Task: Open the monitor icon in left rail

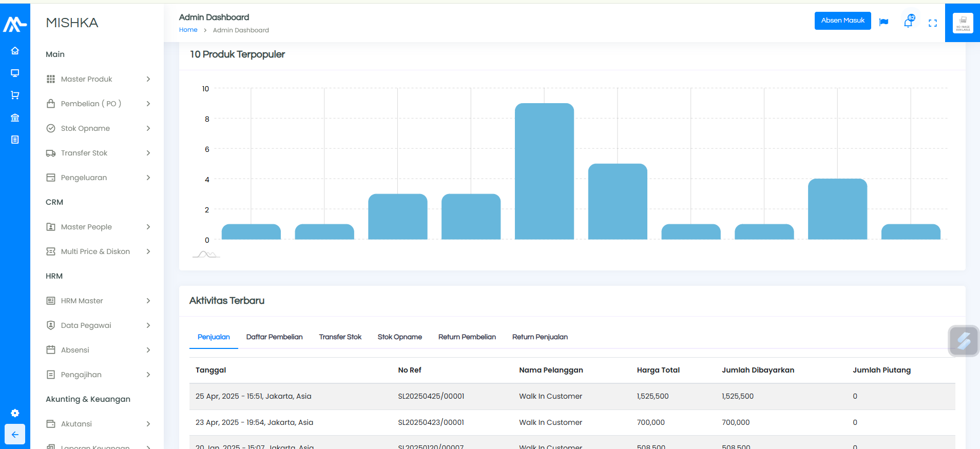Action: 15,73
